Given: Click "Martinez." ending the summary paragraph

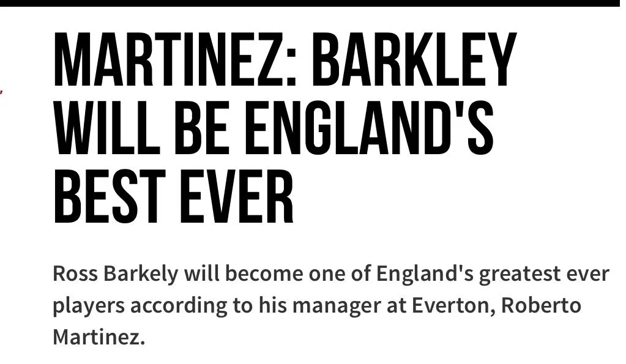Looking at the screenshot, I should (x=99, y=336).
